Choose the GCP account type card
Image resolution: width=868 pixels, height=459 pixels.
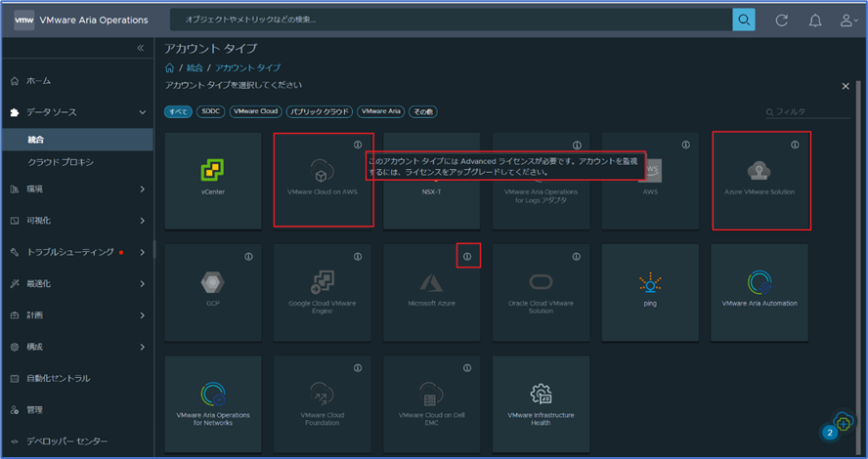click(x=213, y=293)
